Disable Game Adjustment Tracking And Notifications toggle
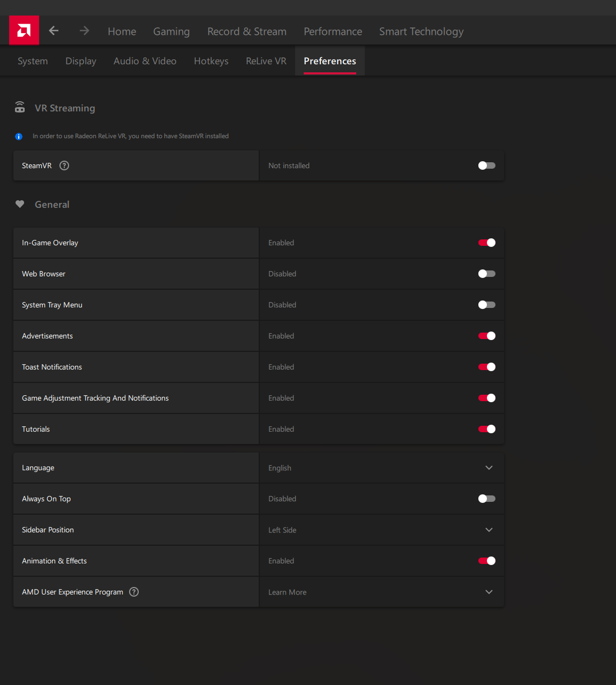Screen dimensions: 616x685 pos(487,398)
